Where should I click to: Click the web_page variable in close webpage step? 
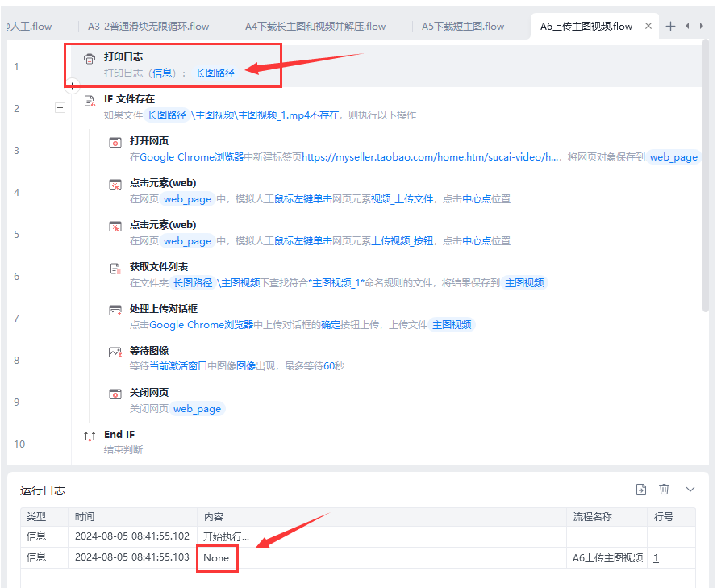coord(197,409)
